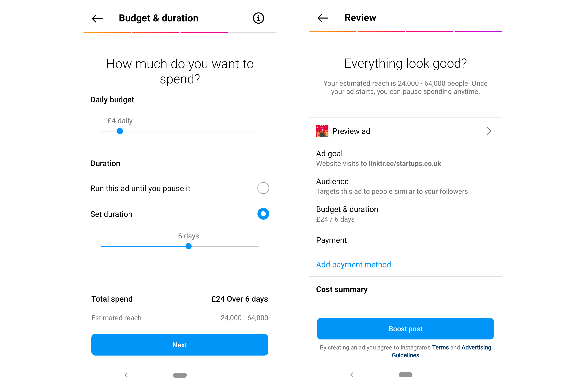588x380 pixels.
Task: Go back from Budget & duration screen
Action: tap(97, 19)
